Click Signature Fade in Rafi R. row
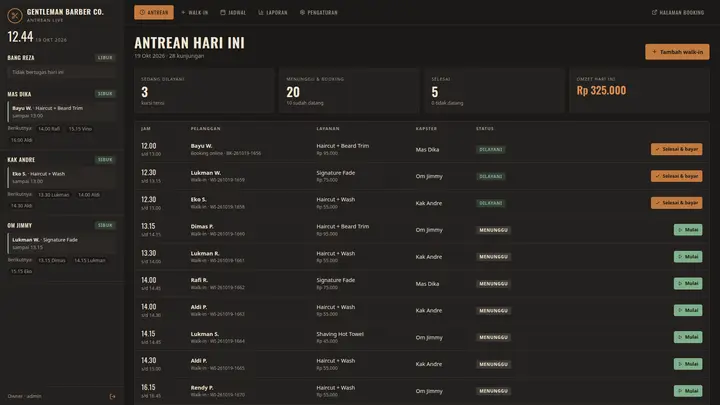 pyautogui.click(x=336, y=280)
